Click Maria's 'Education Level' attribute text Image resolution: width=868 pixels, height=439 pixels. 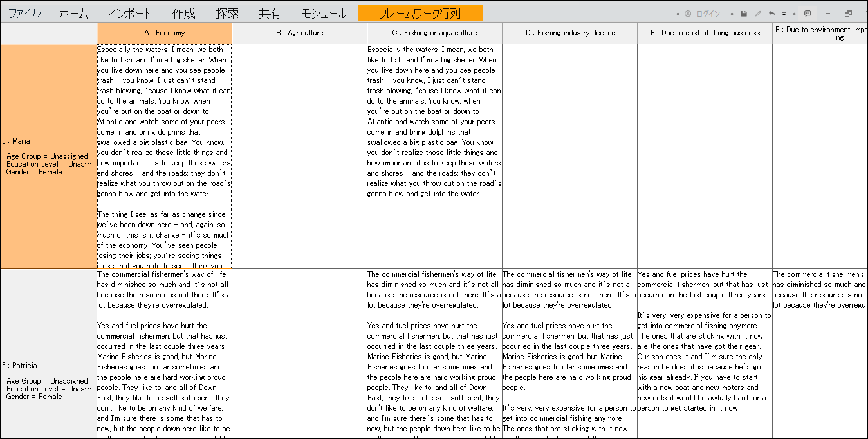point(50,164)
